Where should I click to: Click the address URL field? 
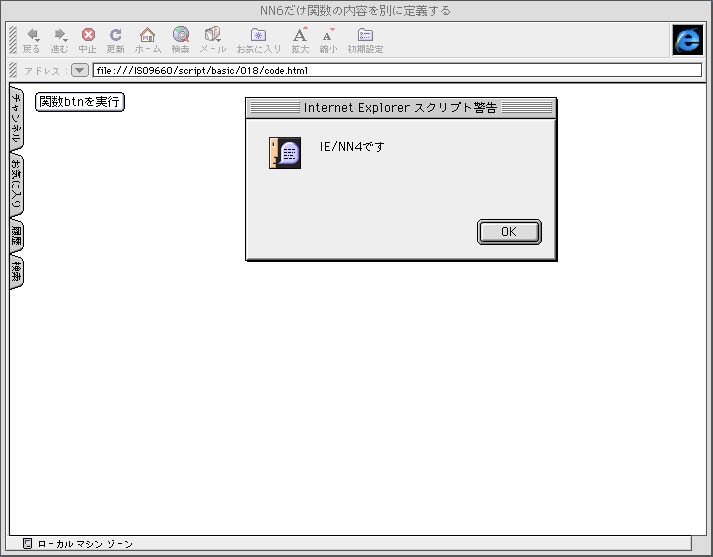pyautogui.click(x=397, y=70)
